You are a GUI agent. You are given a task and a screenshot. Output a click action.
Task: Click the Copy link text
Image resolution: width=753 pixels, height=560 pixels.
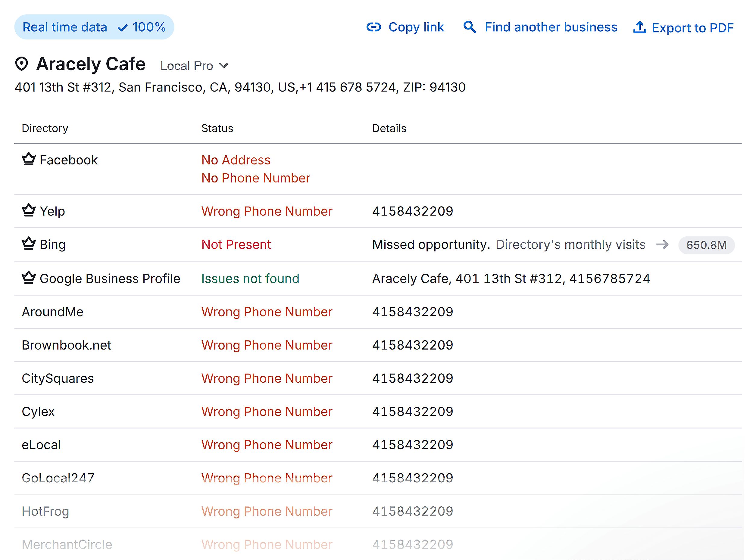click(416, 27)
